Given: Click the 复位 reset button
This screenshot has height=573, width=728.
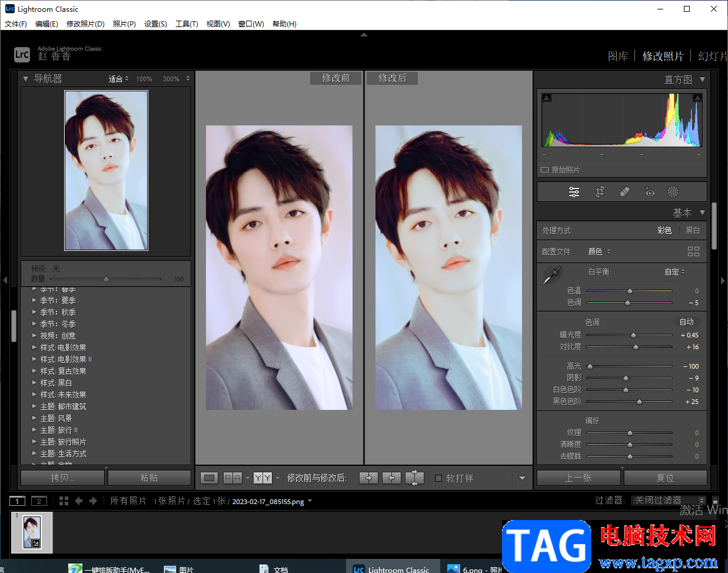Looking at the screenshot, I should [x=665, y=478].
